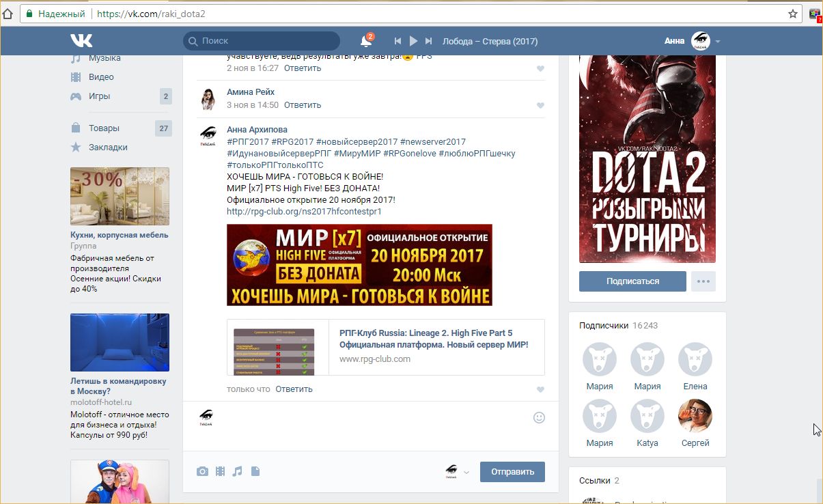The width and height of the screenshot is (823, 504).
Task: Open Амина Рейх avatar
Action: coord(208,98)
